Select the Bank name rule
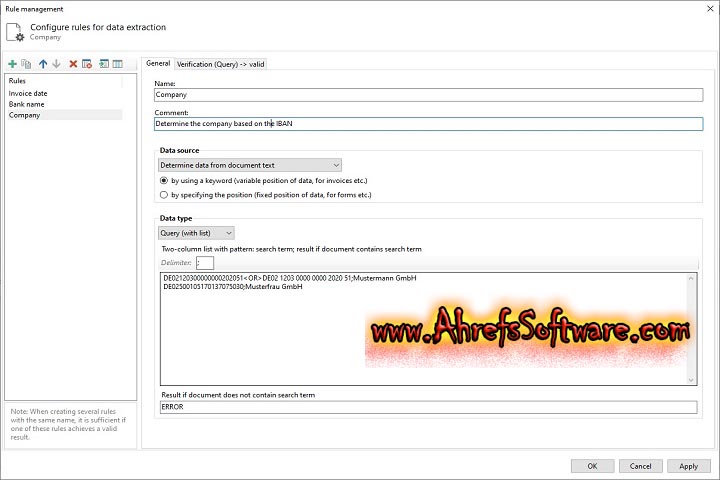 tap(64, 104)
